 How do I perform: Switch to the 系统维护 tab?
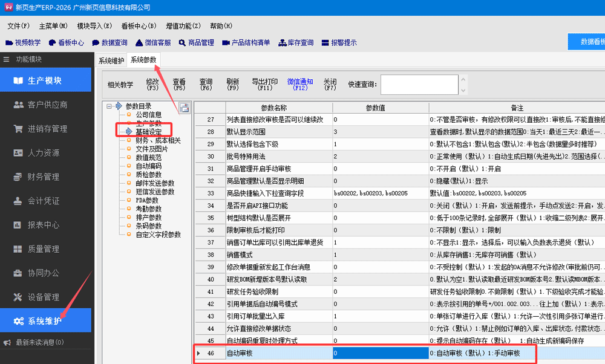111,60
